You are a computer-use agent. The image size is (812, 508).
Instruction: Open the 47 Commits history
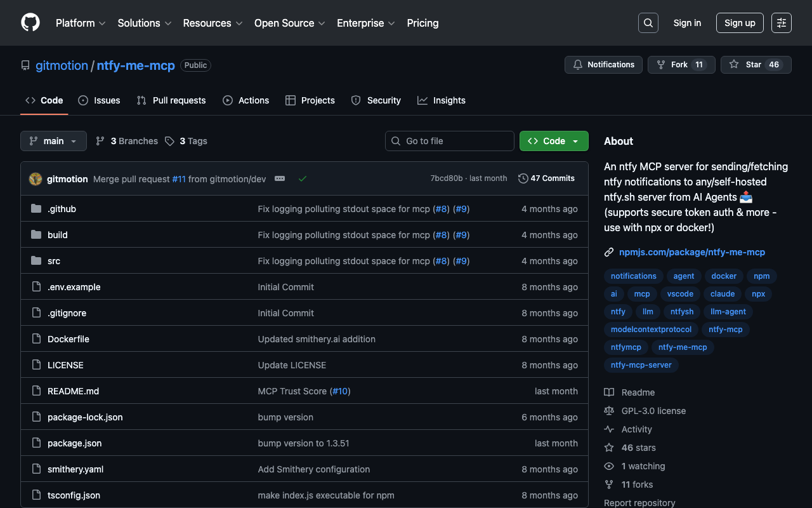tap(546, 178)
